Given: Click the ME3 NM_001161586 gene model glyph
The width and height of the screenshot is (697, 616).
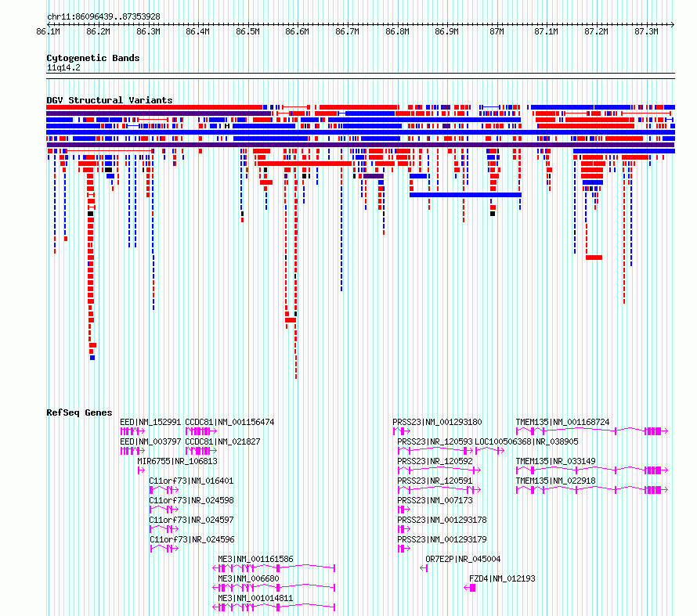Looking at the screenshot, I should 274,568.
